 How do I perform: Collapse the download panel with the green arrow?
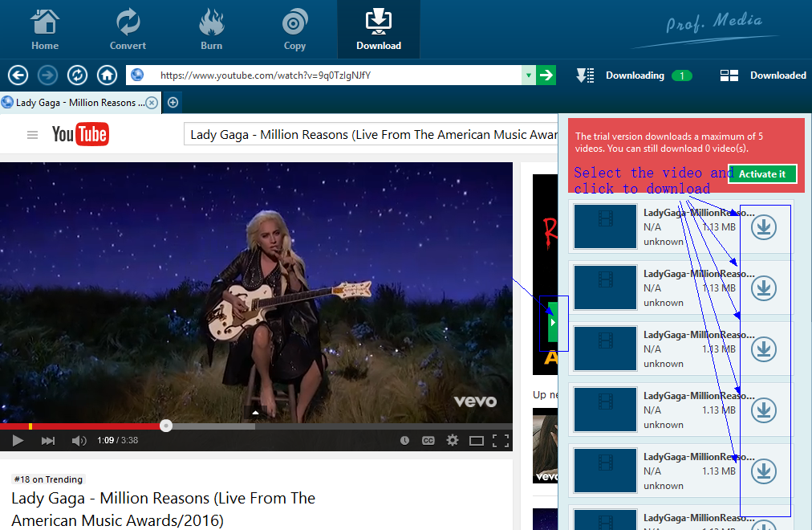pos(553,322)
